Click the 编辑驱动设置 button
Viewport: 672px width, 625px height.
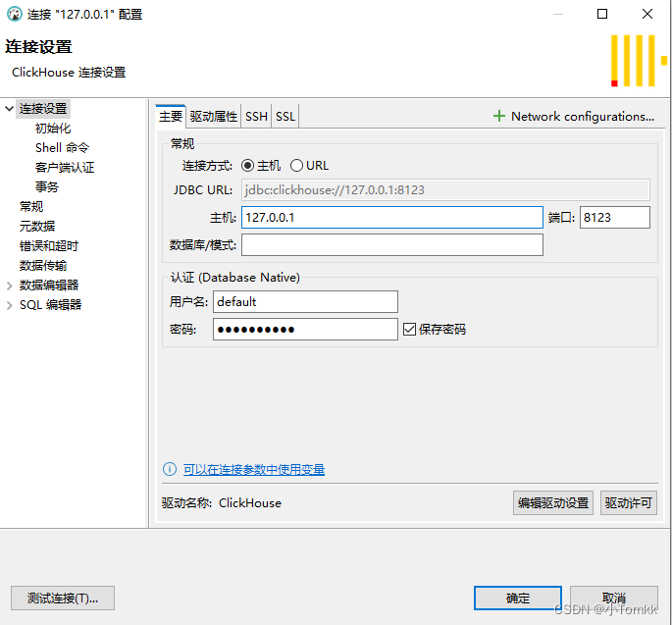point(553,502)
